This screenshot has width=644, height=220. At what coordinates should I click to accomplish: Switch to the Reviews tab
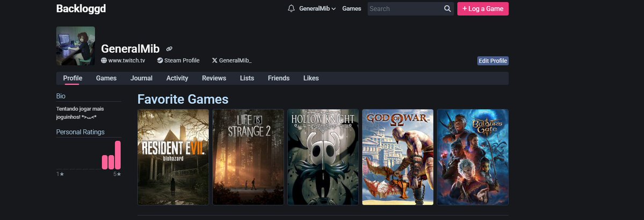[214, 78]
